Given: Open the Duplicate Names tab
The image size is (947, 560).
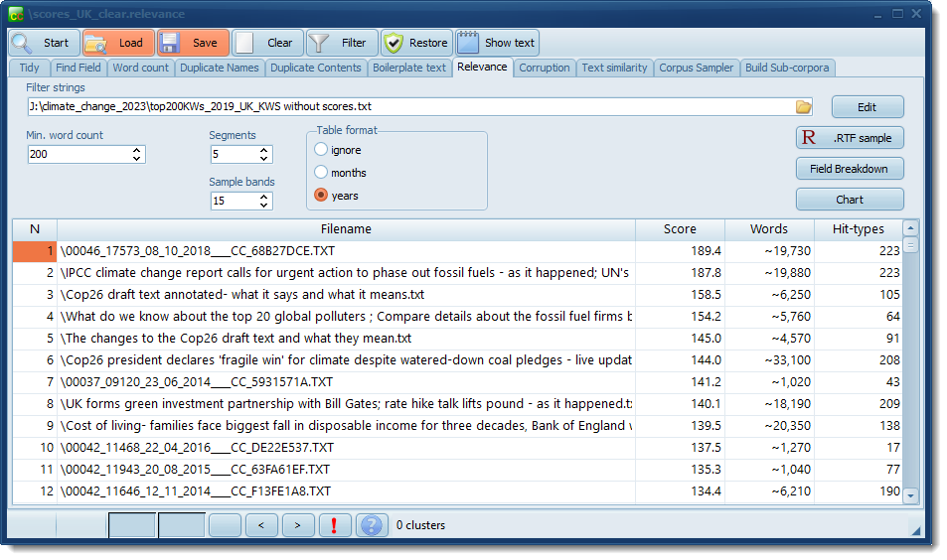Looking at the screenshot, I should click(220, 68).
